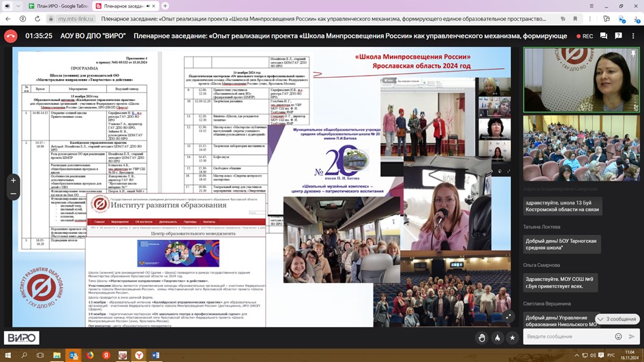Expand the presentation to fullscreen
This screenshot has height=362, width=644.
(x=508, y=316)
